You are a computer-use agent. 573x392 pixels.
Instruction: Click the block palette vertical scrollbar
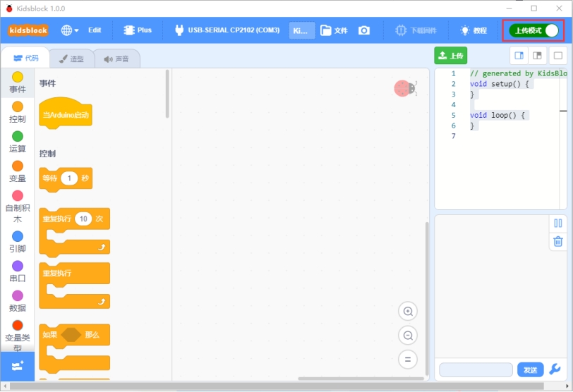coord(167,94)
